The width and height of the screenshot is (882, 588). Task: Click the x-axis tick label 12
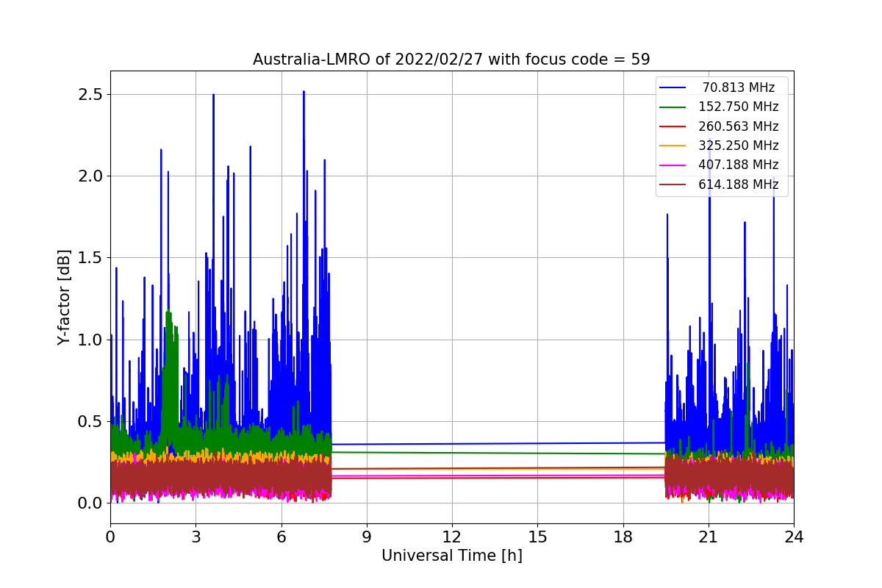(x=452, y=537)
